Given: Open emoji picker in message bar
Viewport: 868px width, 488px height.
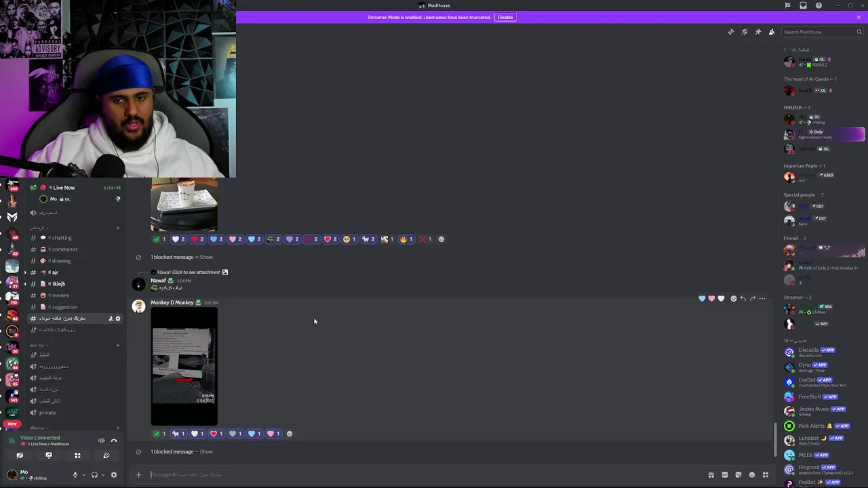Looking at the screenshot, I should [751, 474].
